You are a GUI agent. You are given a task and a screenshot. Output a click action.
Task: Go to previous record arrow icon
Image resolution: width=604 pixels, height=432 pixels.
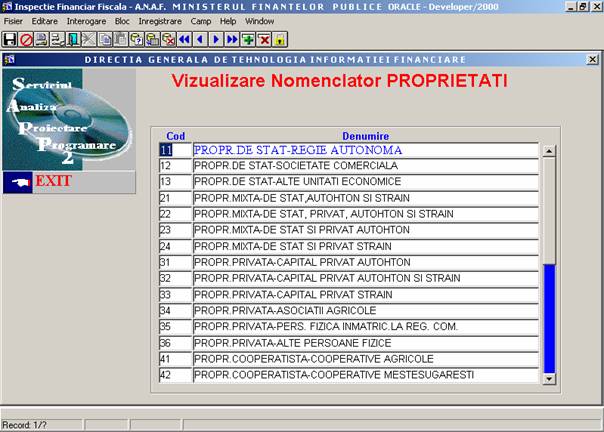point(199,40)
